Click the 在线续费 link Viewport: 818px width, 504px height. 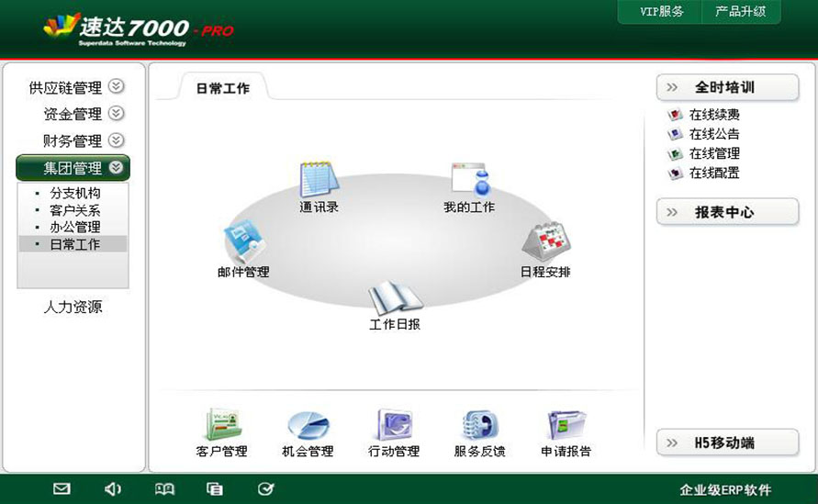[x=714, y=115]
